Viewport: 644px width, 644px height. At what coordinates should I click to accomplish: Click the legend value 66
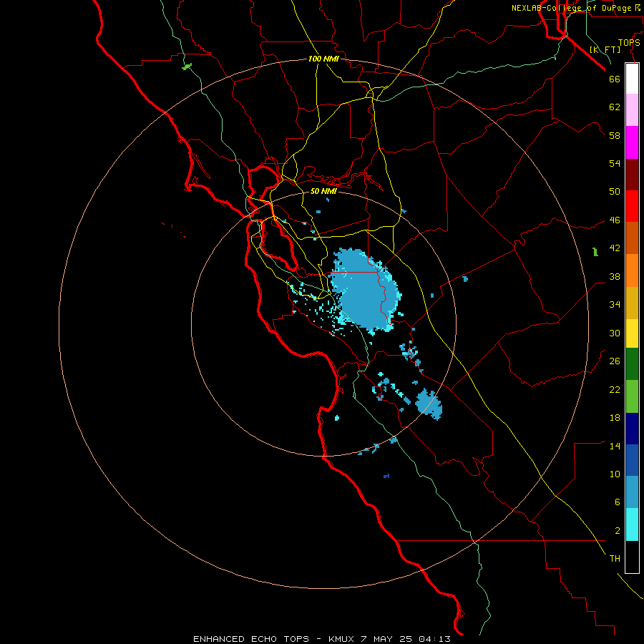click(615, 79)
